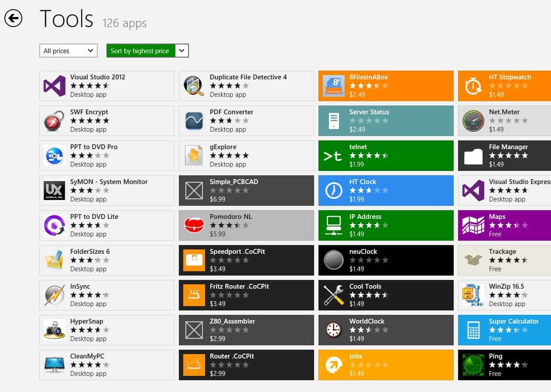This screenshot has width=551, height=392.
Task: Click the Fritz Router .CoCPit tile
Action: click(246, 295)
